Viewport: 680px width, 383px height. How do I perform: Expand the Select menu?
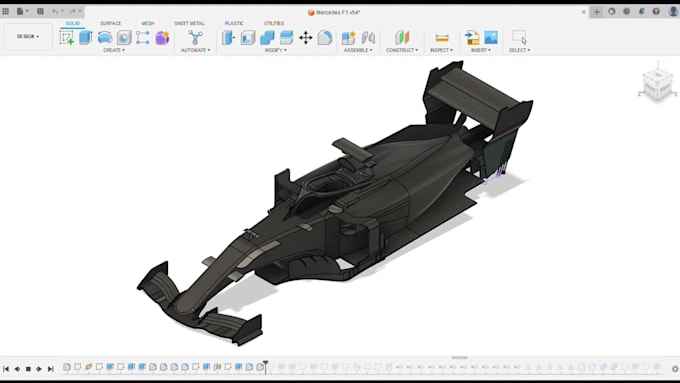(x=519, y=50)
